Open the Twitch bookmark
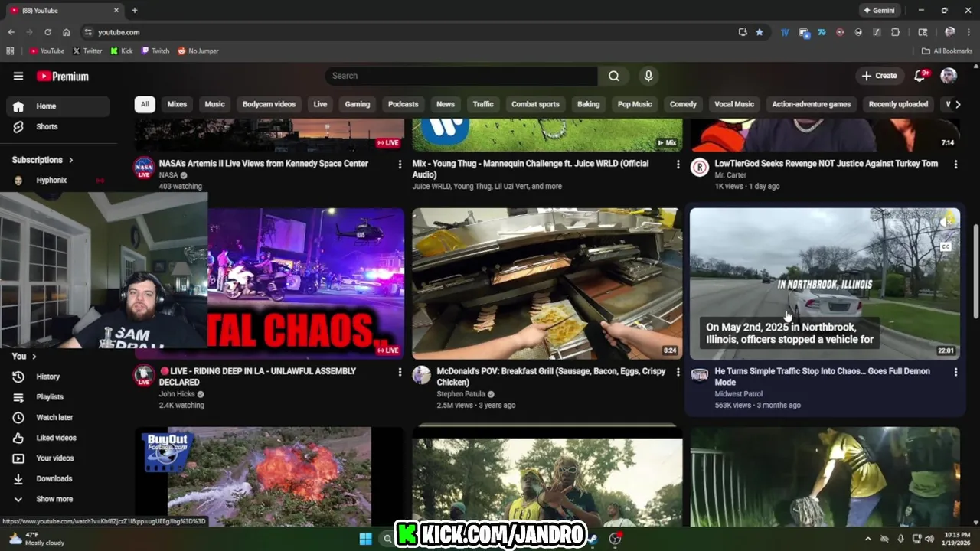 (155, 51)
